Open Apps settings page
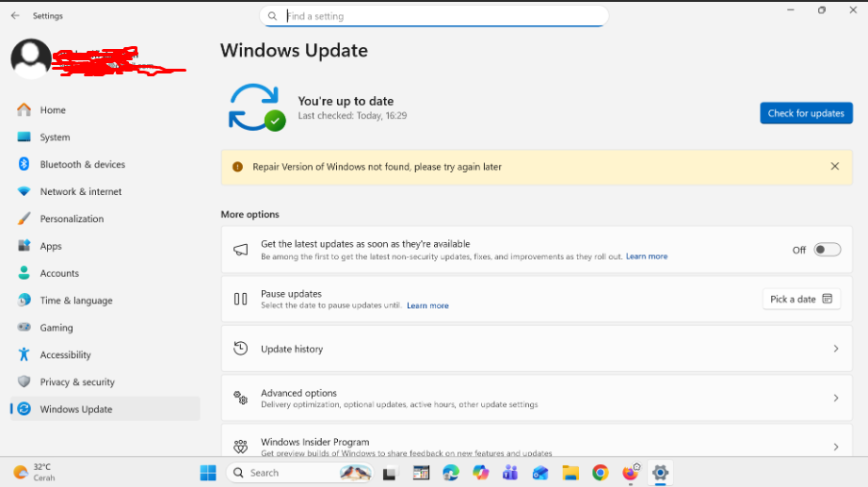 105,246
